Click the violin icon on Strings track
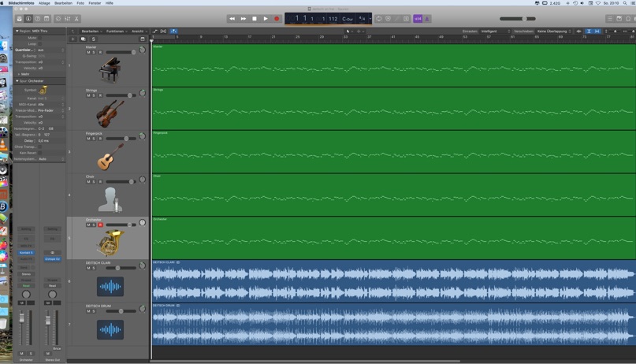This screenshot has width=636, height=364. click(x=110, y=113)
